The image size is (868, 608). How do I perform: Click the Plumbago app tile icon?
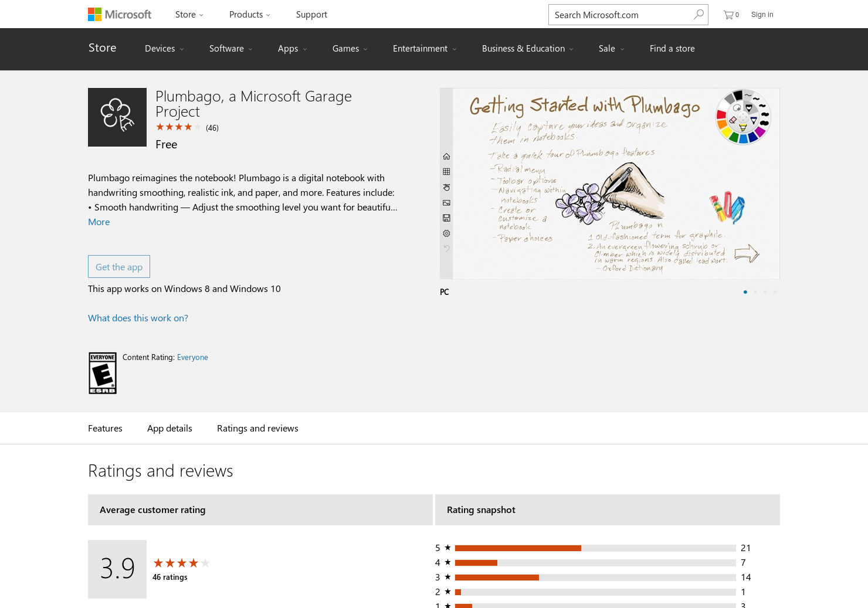(x=117, y=117)
